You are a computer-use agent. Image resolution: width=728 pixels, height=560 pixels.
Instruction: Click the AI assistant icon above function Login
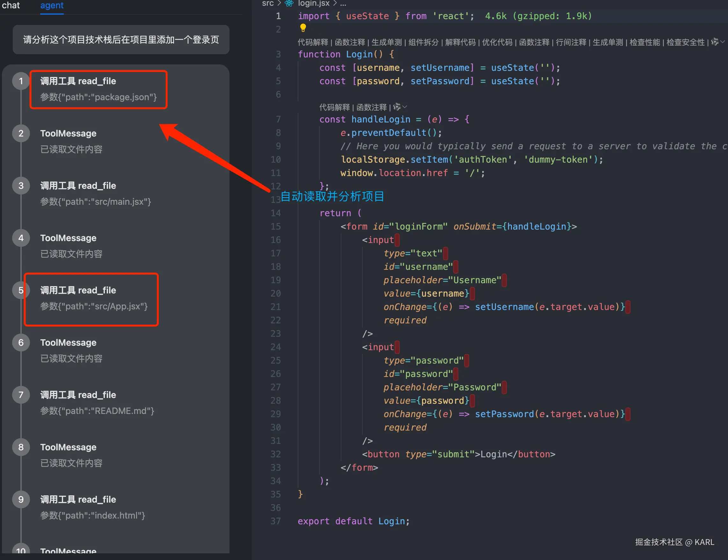point(714,42)
